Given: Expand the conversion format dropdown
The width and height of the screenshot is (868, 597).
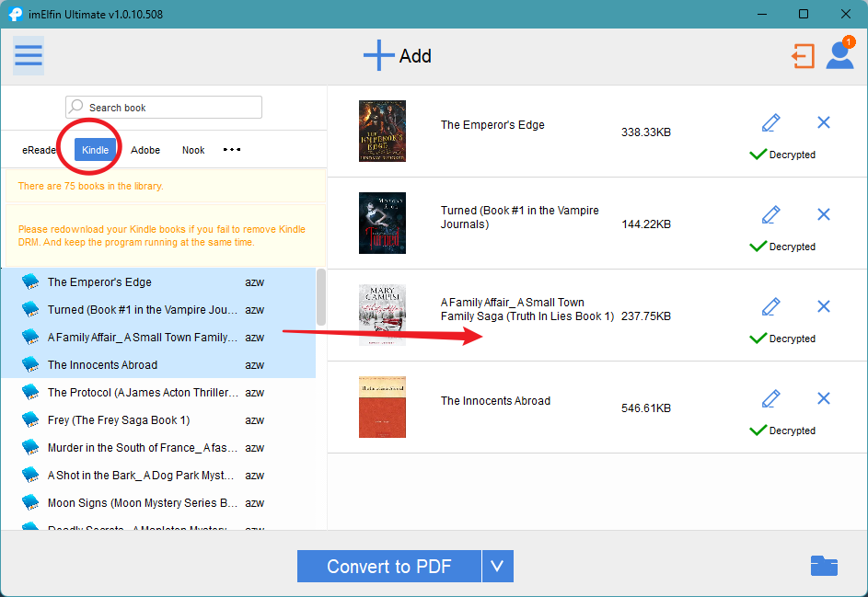Looking at the screenshot, I should [497, 566].
